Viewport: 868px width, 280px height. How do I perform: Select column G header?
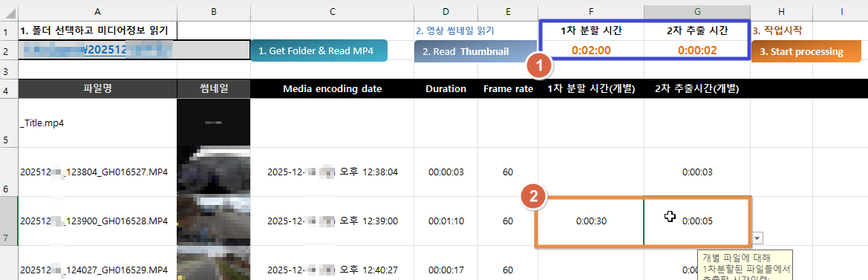697,11
